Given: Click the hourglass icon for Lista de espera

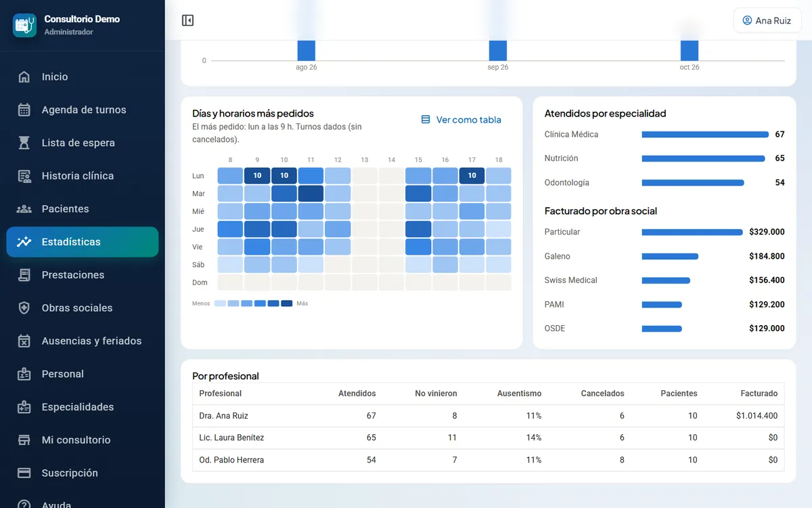Looking at the screenshot, I should tap(24, 143).
